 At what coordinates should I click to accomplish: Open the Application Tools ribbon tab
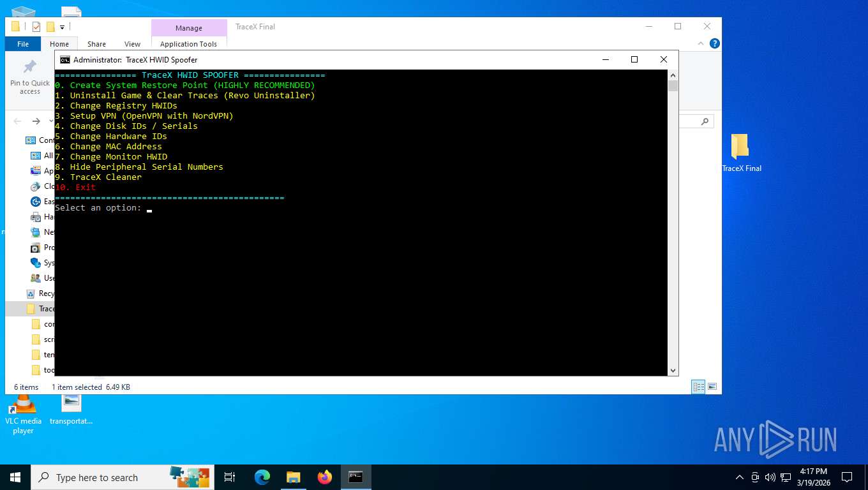point(188,44)
